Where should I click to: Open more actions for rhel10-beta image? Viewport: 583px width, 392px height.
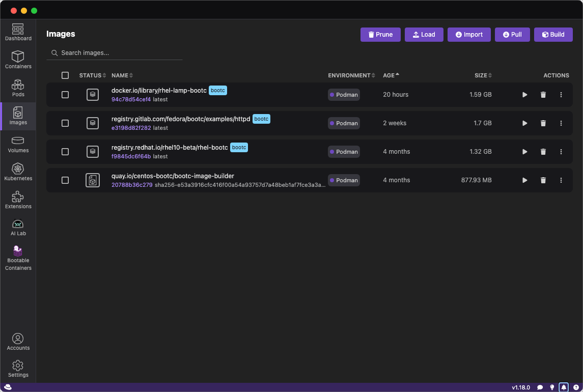coord(561,152)
